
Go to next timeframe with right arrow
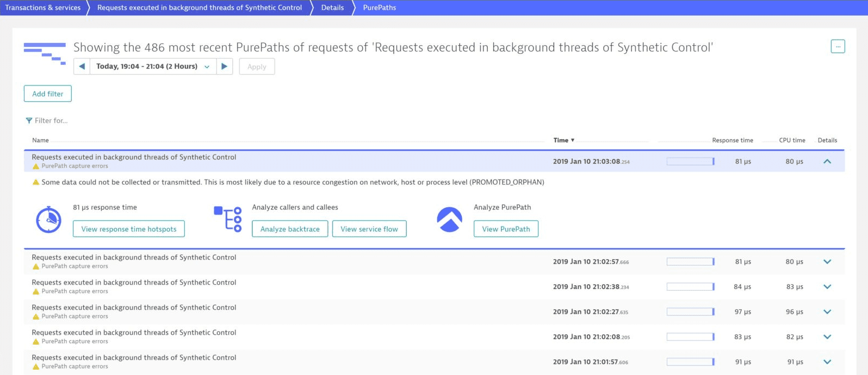[224, 66]
